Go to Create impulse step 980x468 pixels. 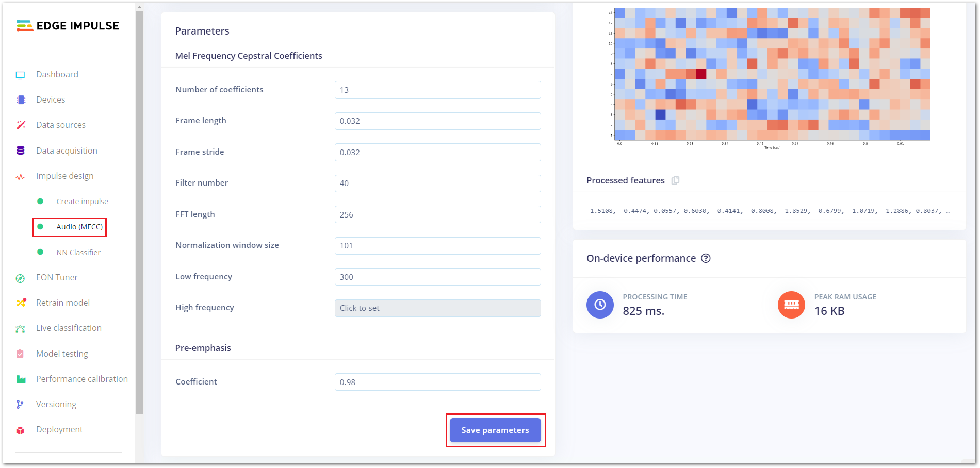pyautogui.click(x=82, y=202)
